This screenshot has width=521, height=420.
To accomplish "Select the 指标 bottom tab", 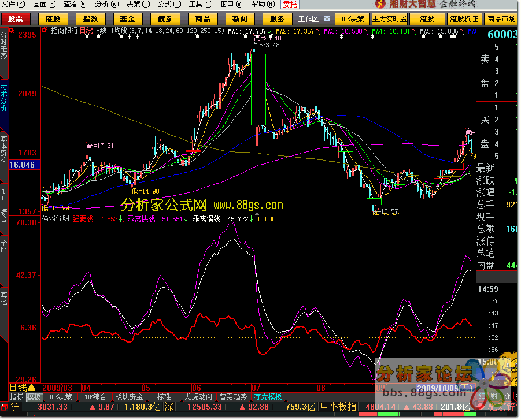I will 17,397.
